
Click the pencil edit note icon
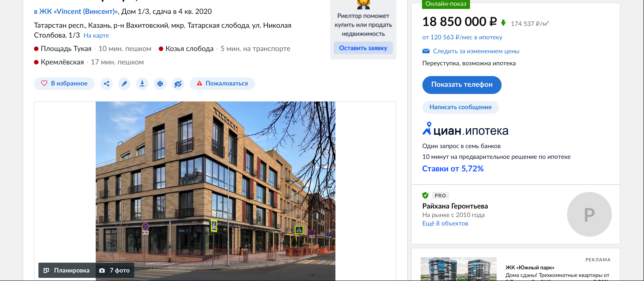[x=124, y=84]
